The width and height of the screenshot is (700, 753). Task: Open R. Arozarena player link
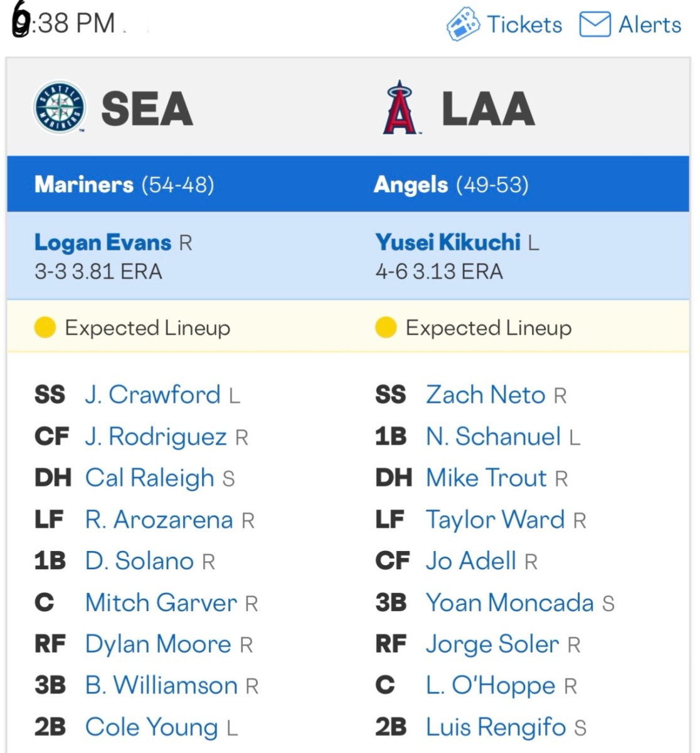(x=159, y=520)
